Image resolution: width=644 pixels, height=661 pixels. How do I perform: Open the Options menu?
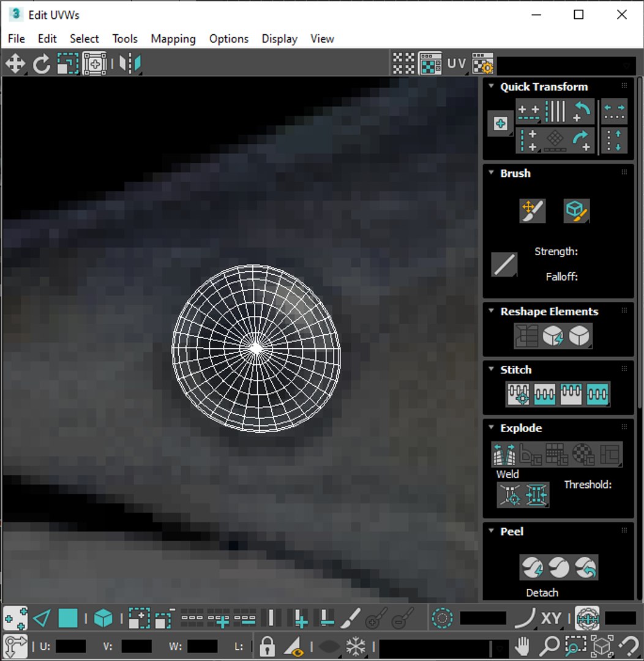[x=229, y=39]
